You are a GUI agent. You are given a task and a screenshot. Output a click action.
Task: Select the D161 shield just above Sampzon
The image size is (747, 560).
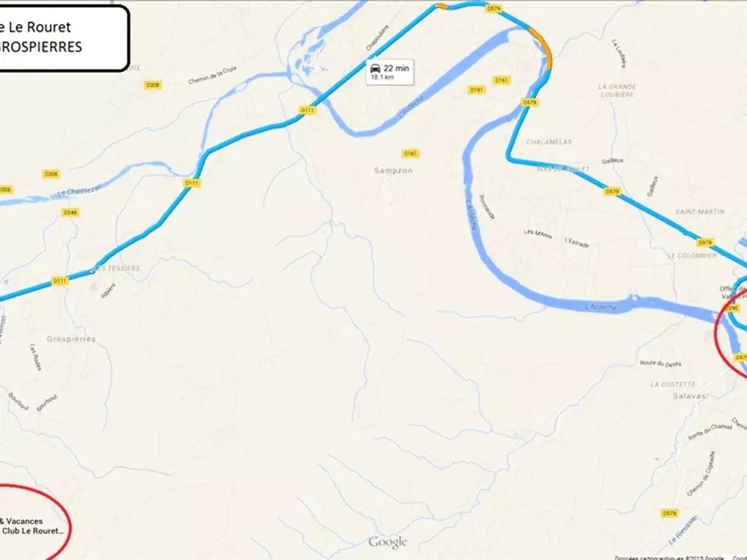409,153
